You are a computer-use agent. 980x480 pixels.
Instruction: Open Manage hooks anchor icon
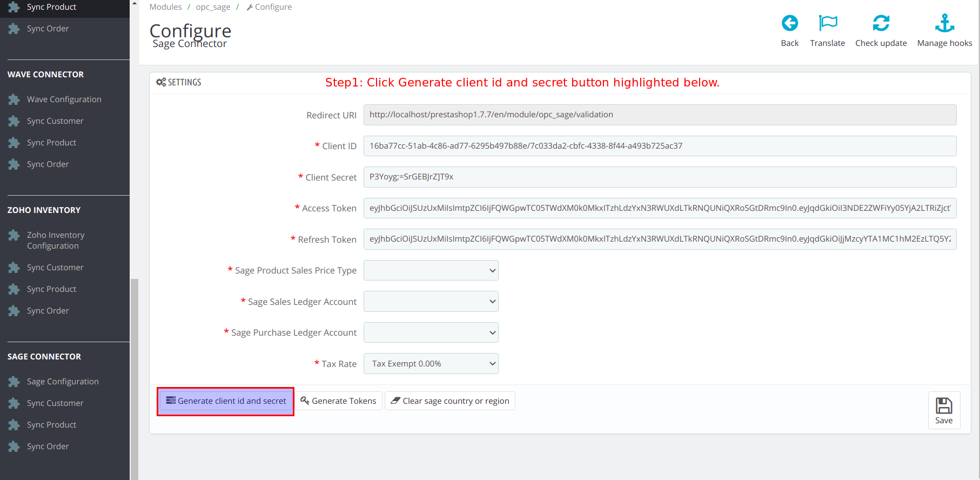point(944,23)
